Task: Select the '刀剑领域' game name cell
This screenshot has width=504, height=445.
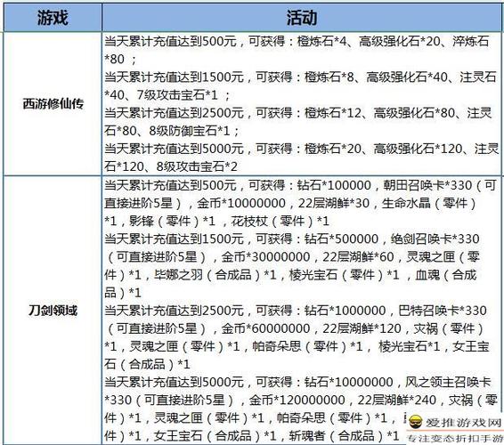Action: point(53,311)
